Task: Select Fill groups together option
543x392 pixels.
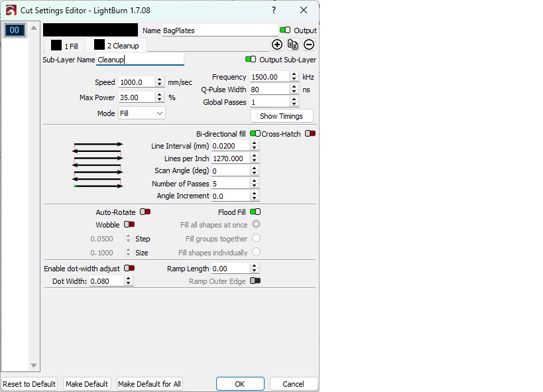Action: click(257, 238)
